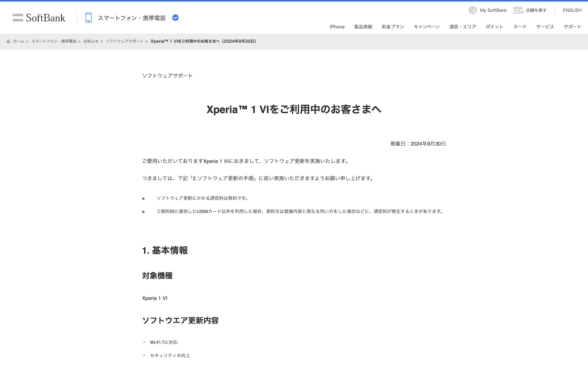This screenshot has height=368, width=588.
Task: Open the 製品情報 menu
Action: (x=363, y=27)
